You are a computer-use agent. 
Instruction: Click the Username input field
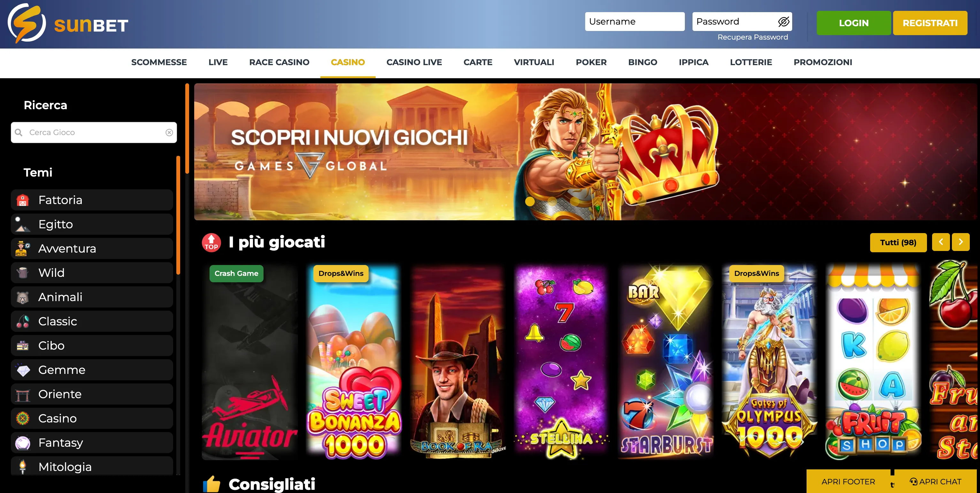[635, 22]
